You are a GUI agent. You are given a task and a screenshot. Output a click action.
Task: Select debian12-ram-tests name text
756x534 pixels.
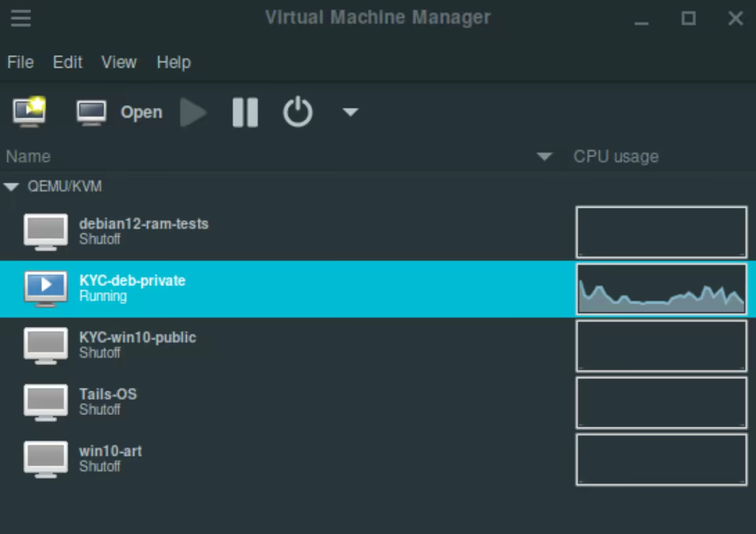click(144, 224)
